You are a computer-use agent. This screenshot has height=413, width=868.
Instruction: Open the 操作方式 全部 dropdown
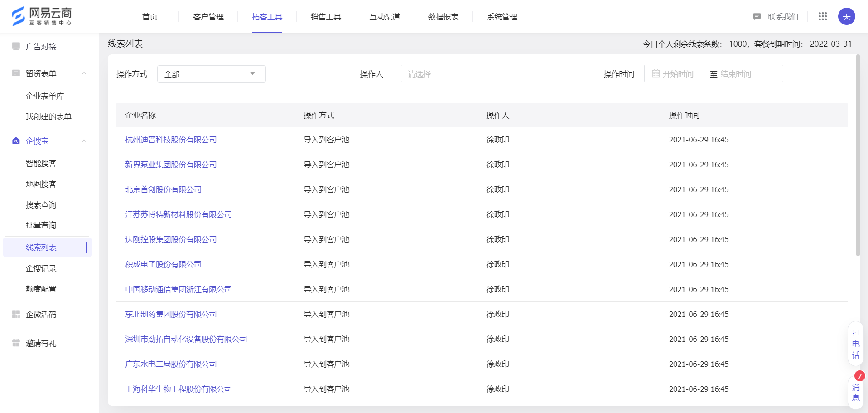(x=211, y=74)
